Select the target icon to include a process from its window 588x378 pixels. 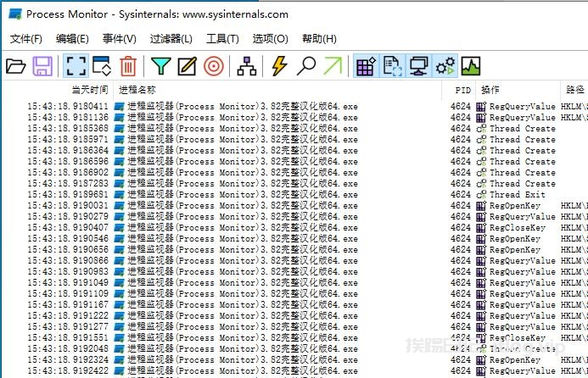[x=214, y=66]
